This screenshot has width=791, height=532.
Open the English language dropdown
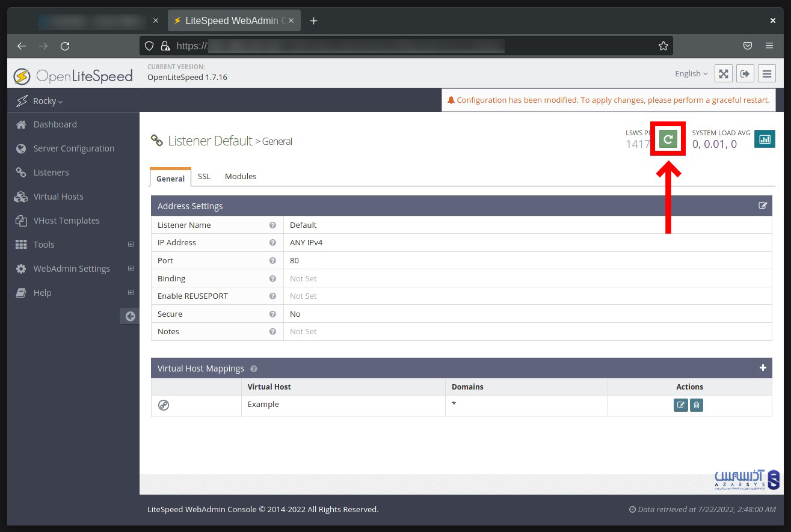(x=691, y=73)
